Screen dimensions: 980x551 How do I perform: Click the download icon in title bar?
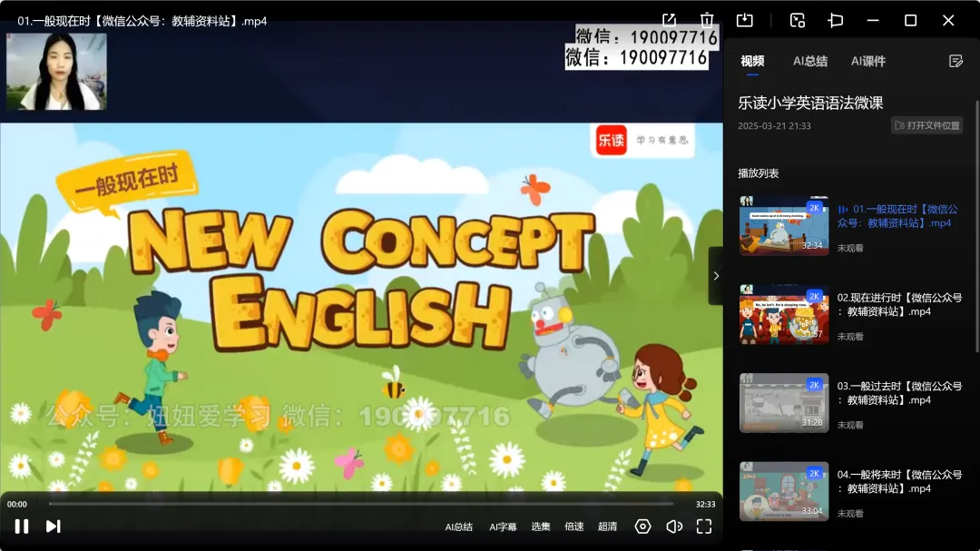(744, 20)
